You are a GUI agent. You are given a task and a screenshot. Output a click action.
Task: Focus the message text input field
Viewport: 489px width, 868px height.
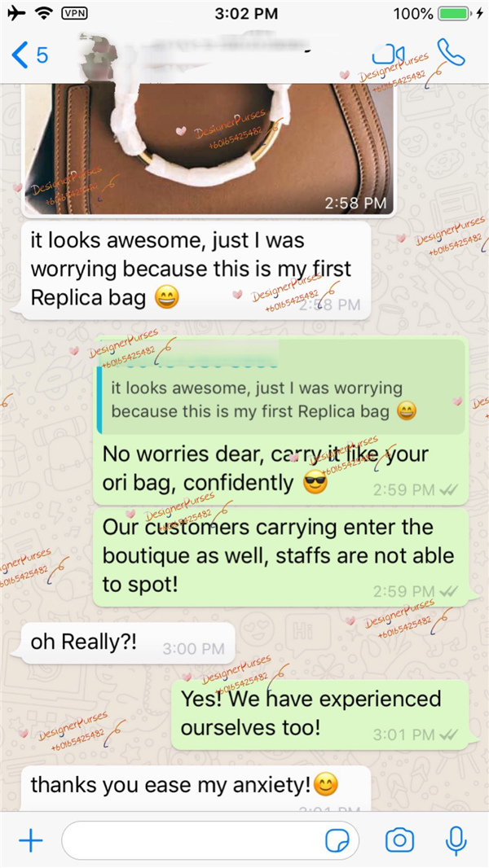point(210,841)
